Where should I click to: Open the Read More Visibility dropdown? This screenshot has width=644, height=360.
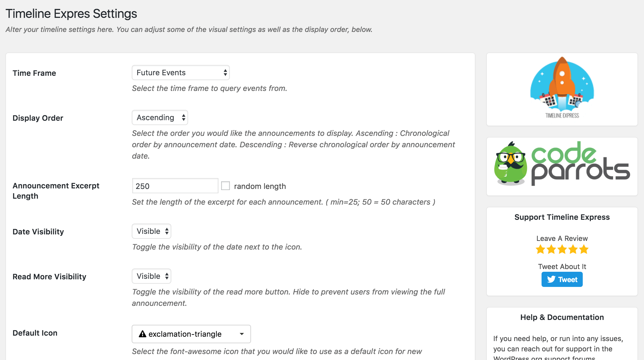click(151, 276)
